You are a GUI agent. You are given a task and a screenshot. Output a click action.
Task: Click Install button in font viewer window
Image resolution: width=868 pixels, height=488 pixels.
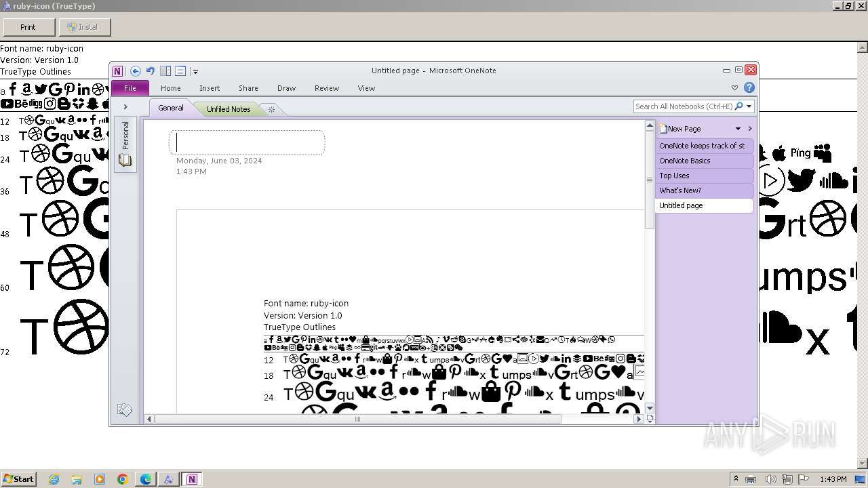[84, 27]
